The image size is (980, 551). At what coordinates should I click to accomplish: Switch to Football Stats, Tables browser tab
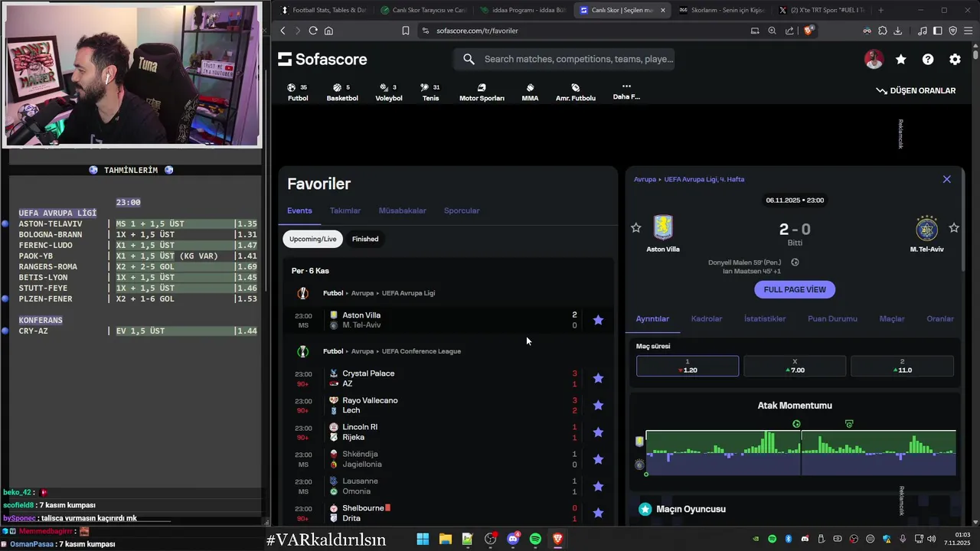323,10
